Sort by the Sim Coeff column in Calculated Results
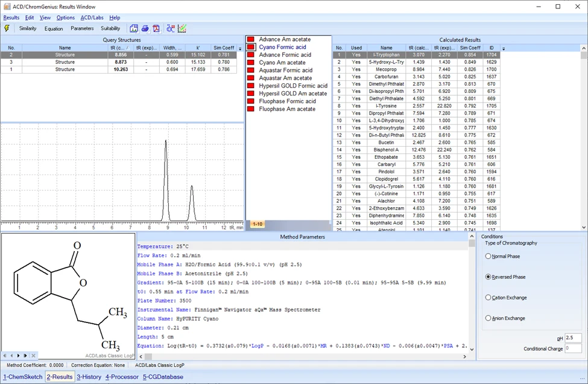Viewport: 588px width, 384px height. 470,48
